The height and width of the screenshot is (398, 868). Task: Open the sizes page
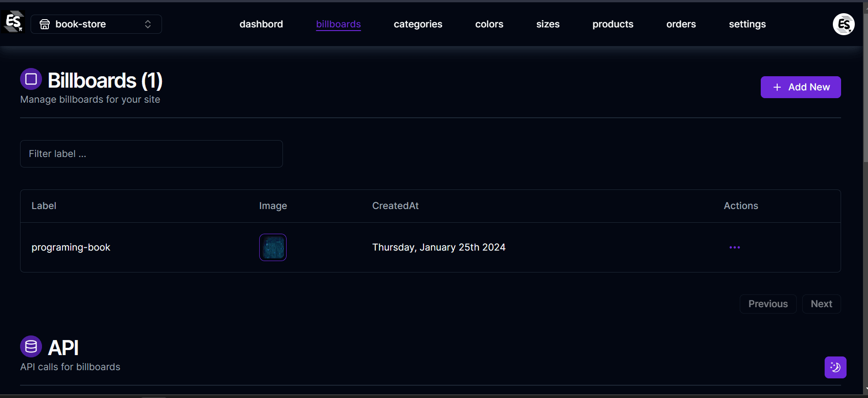tap(548, 24)
